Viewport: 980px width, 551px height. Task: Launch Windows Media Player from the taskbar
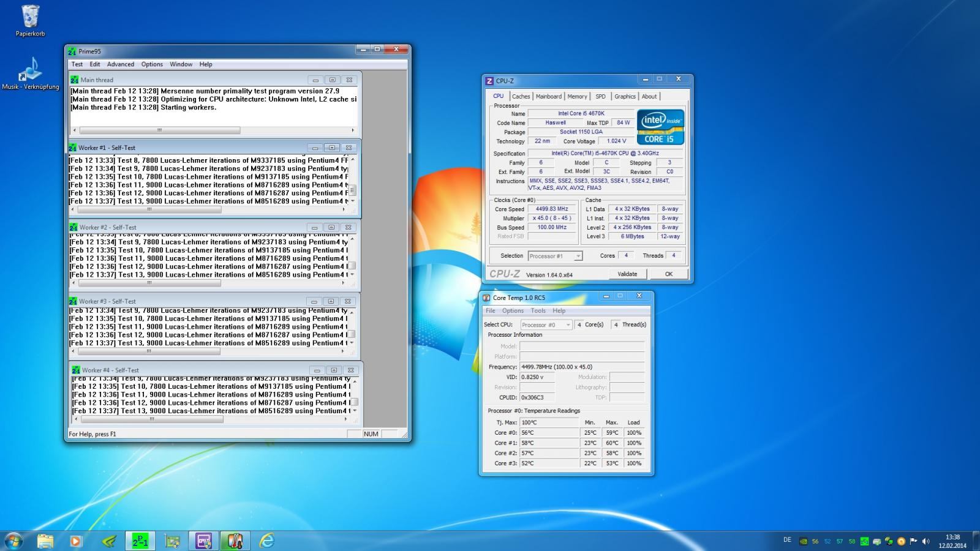(75, 541)
